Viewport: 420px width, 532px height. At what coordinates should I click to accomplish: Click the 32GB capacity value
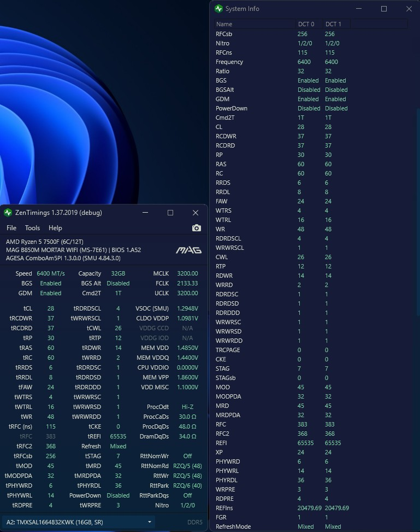pos(118,273)
